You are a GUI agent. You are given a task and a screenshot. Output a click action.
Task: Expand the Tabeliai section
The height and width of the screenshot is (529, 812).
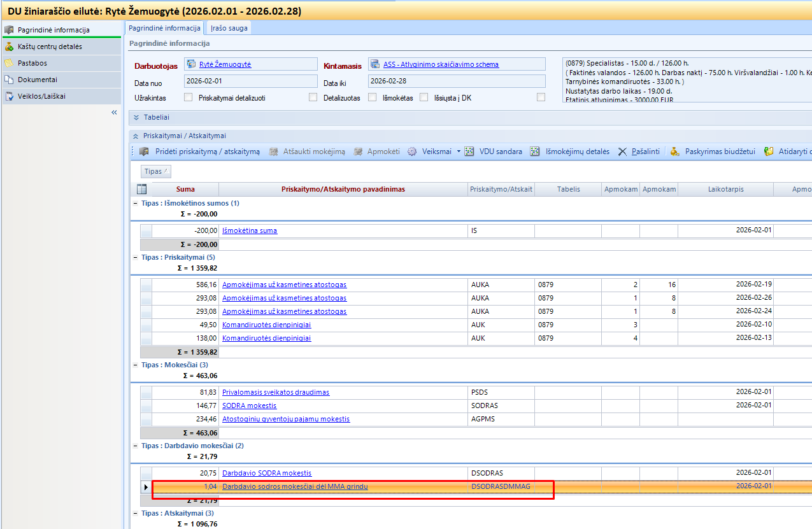click(x=136, y=117)
